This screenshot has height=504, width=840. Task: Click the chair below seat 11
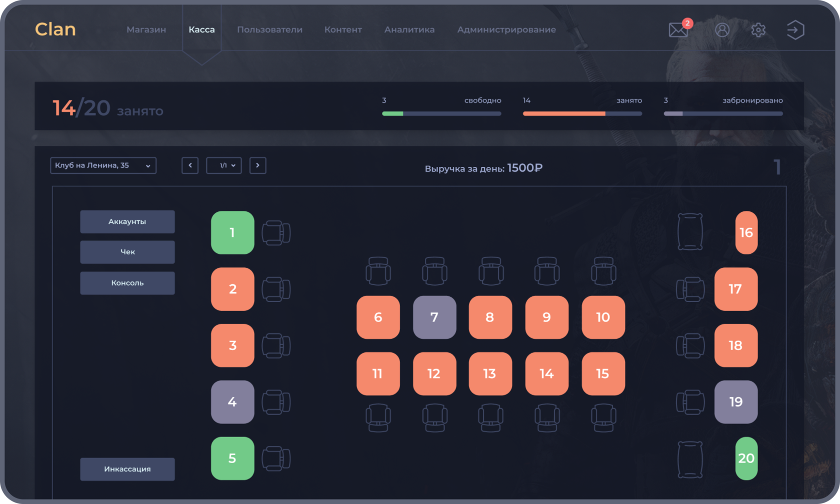point(378,418)
